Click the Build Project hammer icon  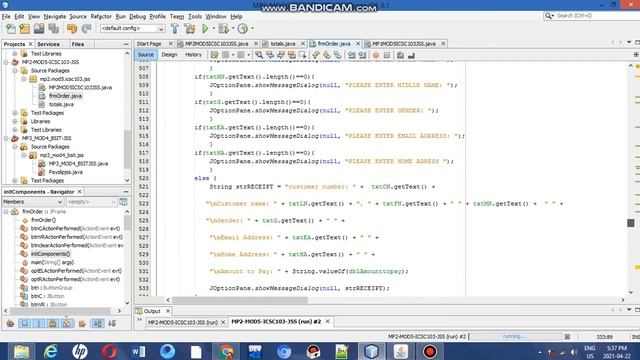click(x=175, y=29)
